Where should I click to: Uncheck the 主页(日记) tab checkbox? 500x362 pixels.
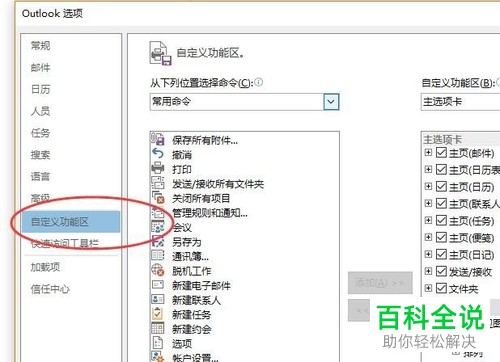pos(441,254)
